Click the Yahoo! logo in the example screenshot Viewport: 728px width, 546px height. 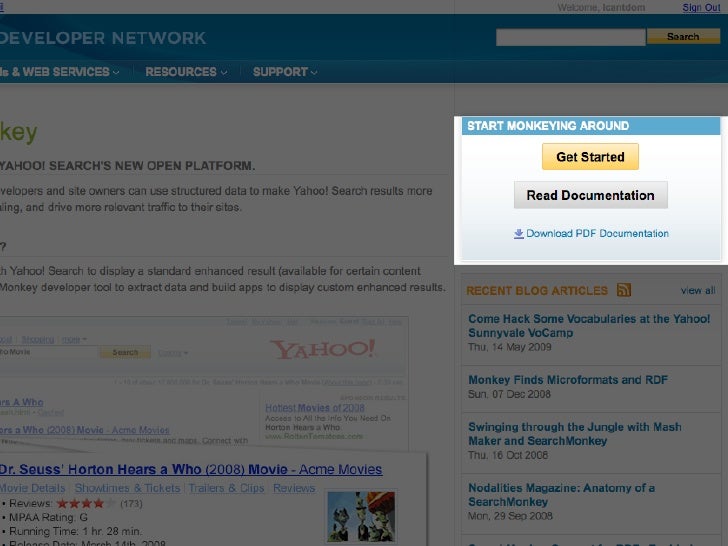click(323, 349)
